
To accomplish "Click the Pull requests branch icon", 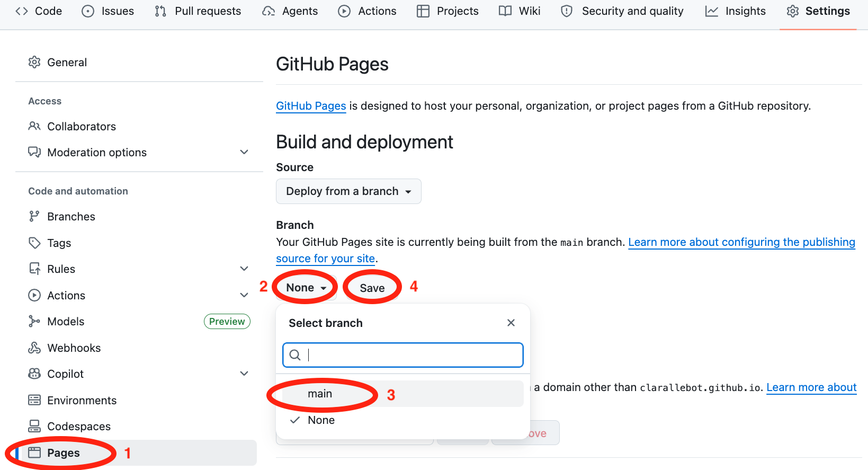I will pyautogui.click(x=160, y=11).
